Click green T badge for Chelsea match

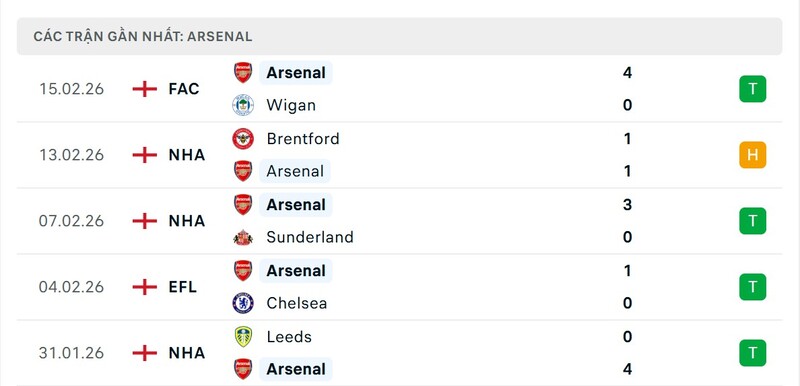(x=753, y=287)
